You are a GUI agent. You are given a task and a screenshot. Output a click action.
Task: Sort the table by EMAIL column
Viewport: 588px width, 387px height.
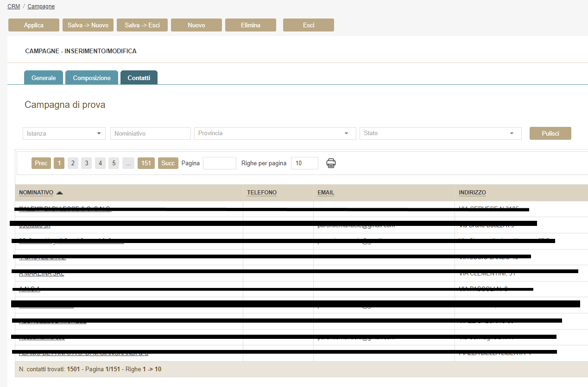point(326,193)
